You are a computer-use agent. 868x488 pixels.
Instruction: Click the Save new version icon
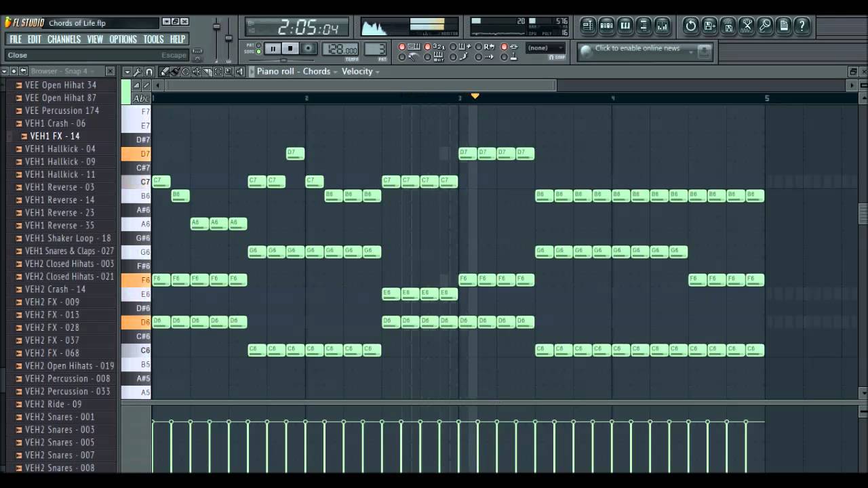click(x=709, y=26)
